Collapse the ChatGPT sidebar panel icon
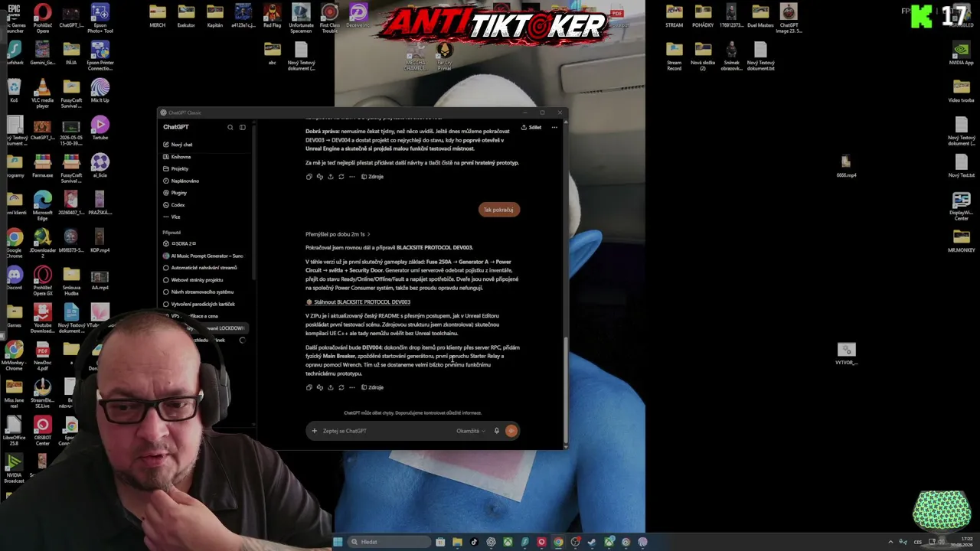The width and height of the screenshot is (980, 551). tap(243, 127)
